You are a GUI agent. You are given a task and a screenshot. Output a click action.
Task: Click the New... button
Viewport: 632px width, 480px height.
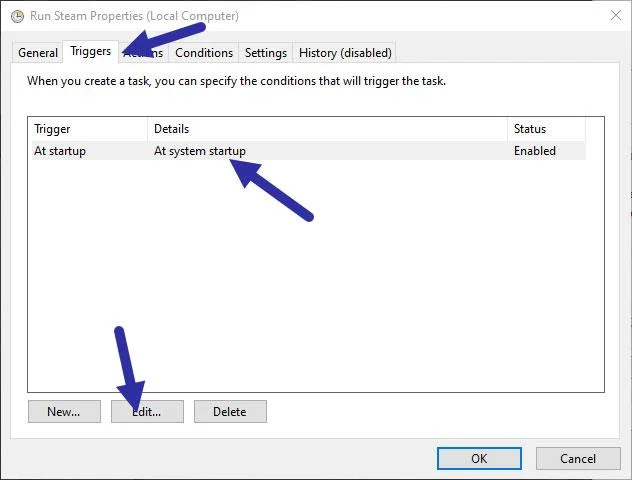click(64, 411)
